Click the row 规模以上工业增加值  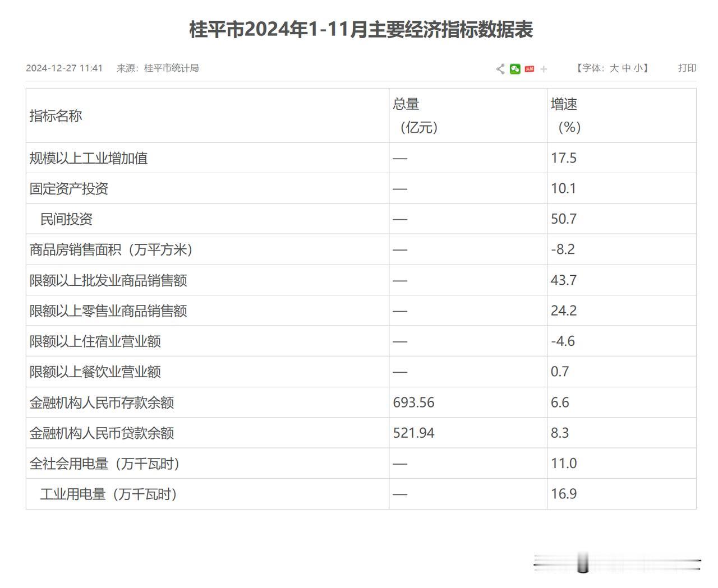tap(361, 158)
